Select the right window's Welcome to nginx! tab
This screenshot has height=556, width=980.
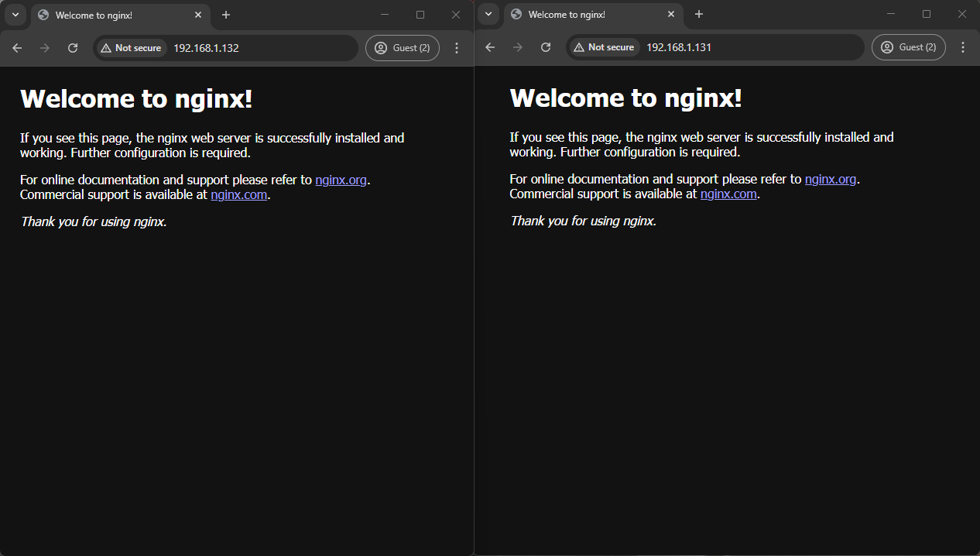pyautogui.click(x=581, y=15)
